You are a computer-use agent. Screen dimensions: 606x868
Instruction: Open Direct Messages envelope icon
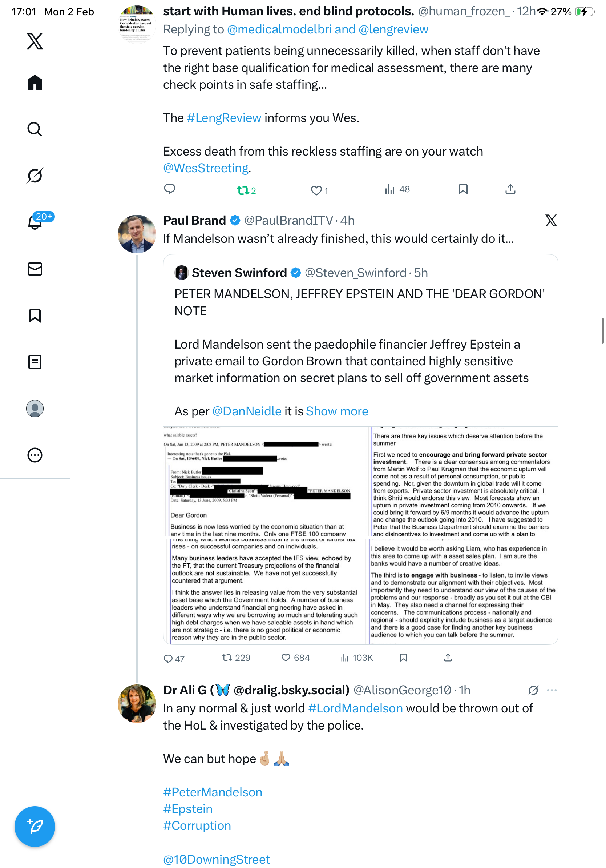point(35,269)
